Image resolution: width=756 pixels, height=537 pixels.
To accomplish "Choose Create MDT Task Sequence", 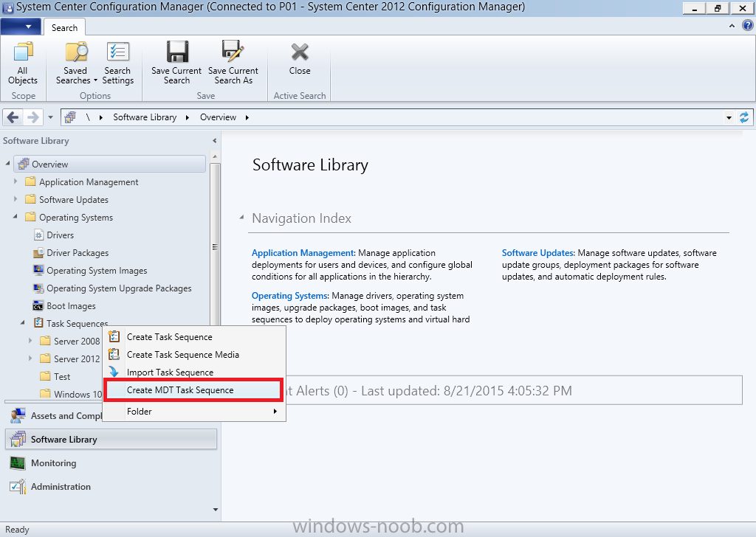I will (193, 390).
